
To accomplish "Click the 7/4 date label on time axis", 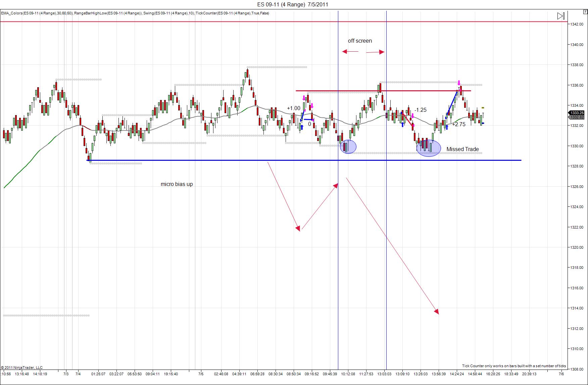I will (78, 374).
